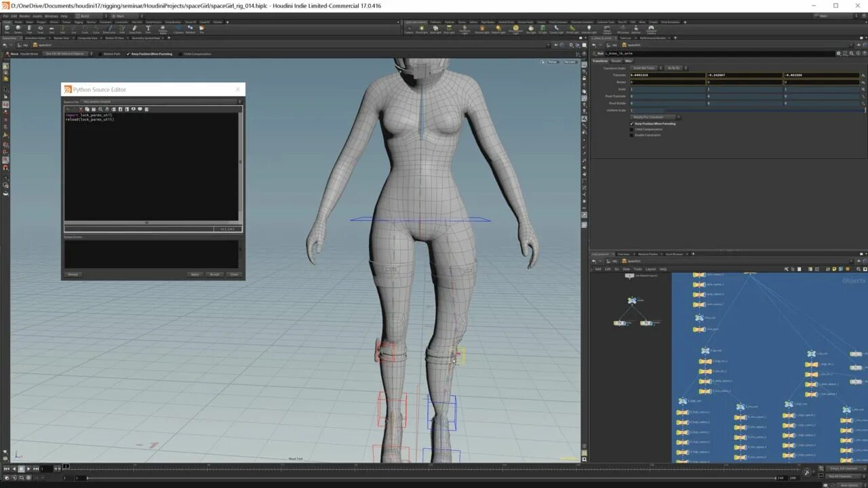Image resolution: width=868 pixels, height=488 pixels.
Task: Click the search icon in Python editor toolbar
Action: pyautogui.click(x=100, y=109)
